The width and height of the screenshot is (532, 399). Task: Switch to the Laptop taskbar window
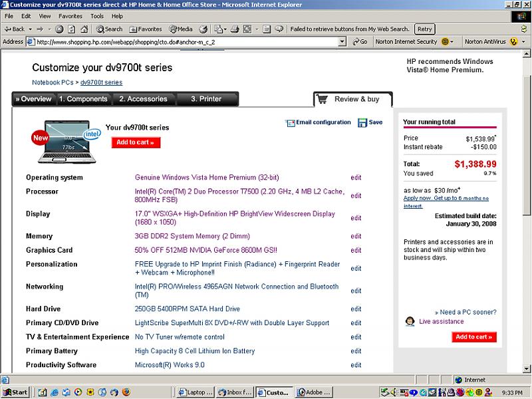click(196, 392)
